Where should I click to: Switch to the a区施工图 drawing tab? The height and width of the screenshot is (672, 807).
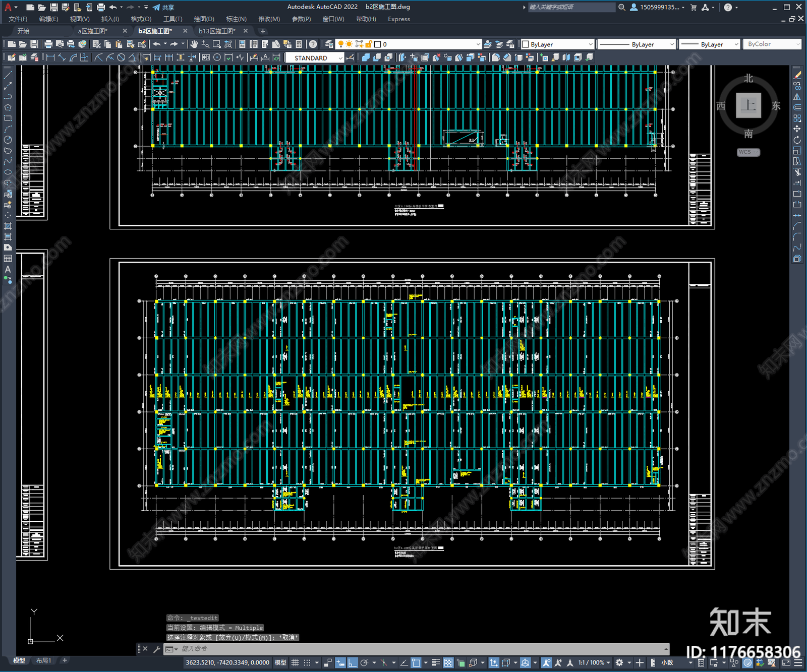pyautogui.click(x=93, y=31)
